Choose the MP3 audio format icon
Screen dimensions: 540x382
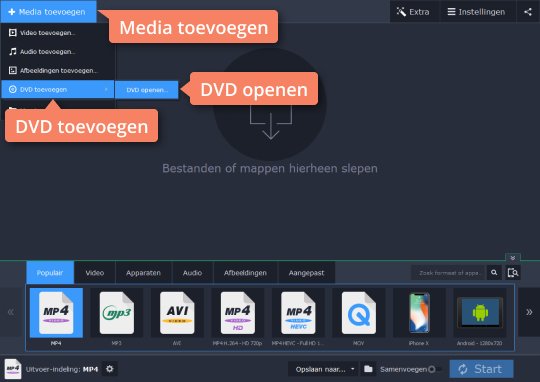coord(117,313)
